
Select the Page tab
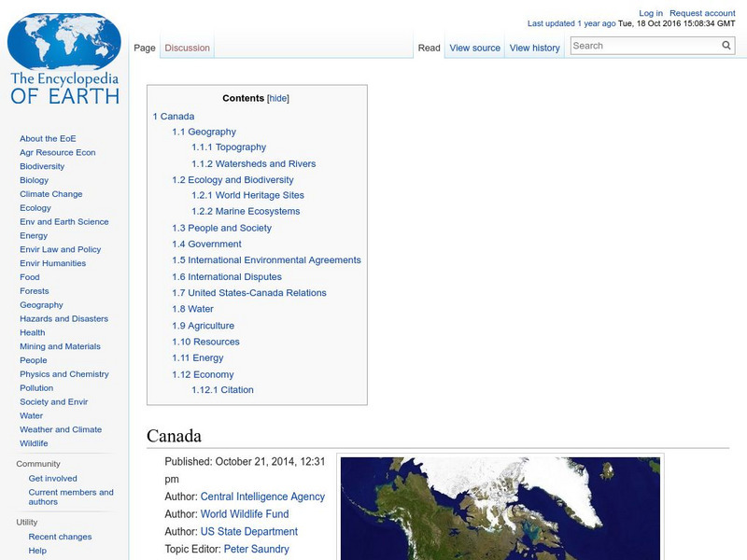(145, 49)
